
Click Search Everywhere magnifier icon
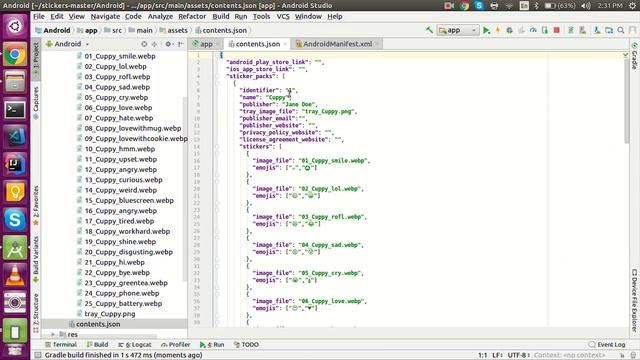coord(621,30)
